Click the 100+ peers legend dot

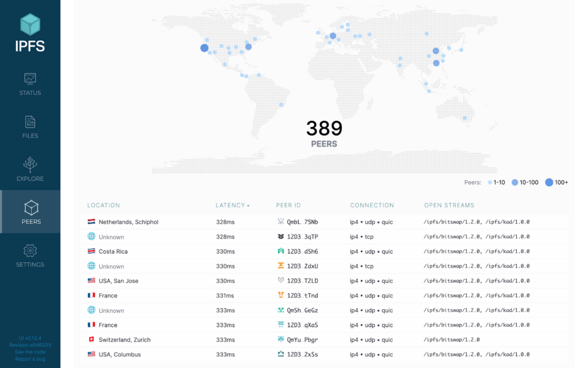click(549, 182)
